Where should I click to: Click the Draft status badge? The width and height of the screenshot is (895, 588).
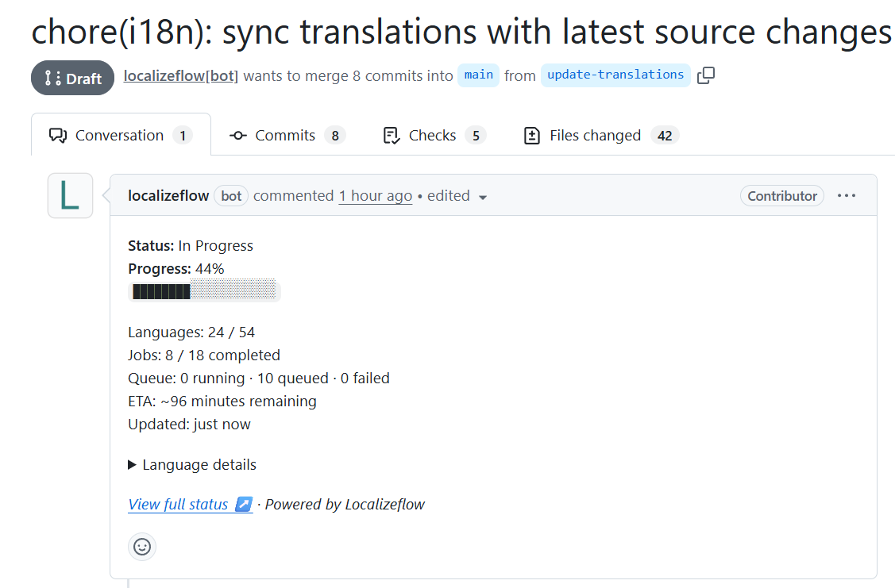click(x=73, y=78)
